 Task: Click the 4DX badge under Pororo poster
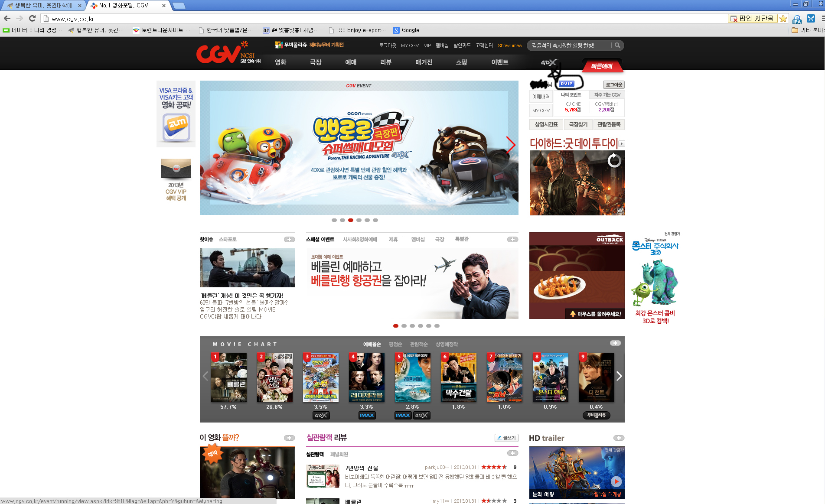pyautogui.click(x=321, y=415)
